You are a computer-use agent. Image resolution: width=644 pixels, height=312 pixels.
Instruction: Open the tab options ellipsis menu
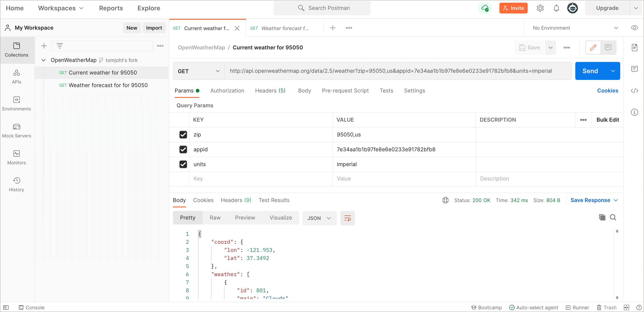click(349, 28)
